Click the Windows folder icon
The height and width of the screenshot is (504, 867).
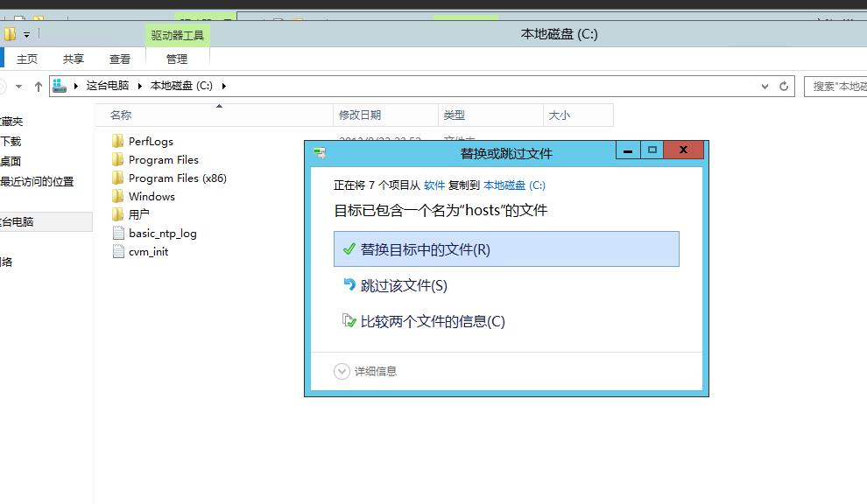point(118,196)
